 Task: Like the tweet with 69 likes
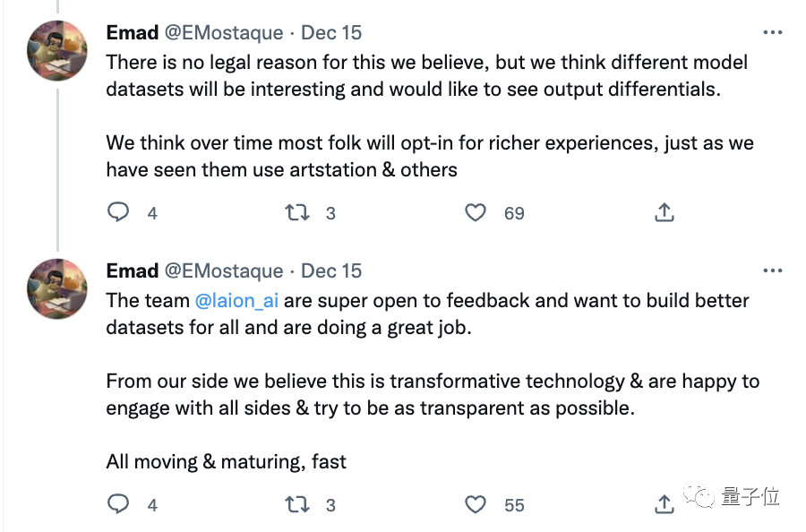476,212
